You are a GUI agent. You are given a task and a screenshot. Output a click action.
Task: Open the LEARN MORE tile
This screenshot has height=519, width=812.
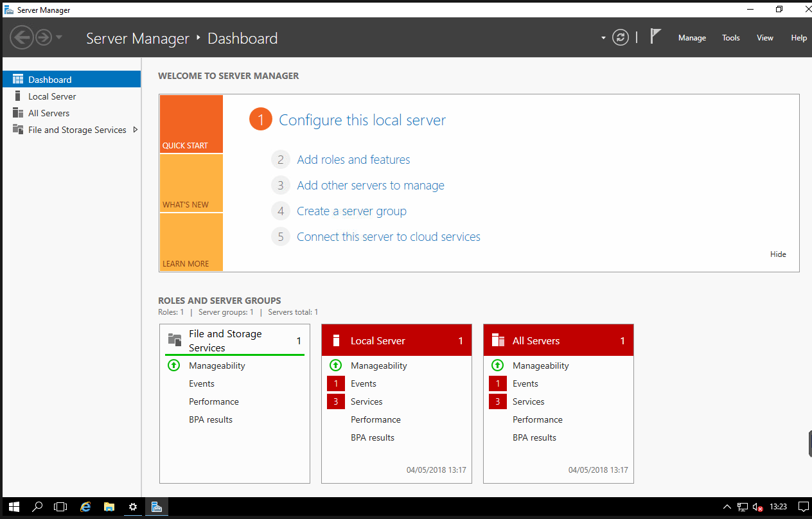191,242
